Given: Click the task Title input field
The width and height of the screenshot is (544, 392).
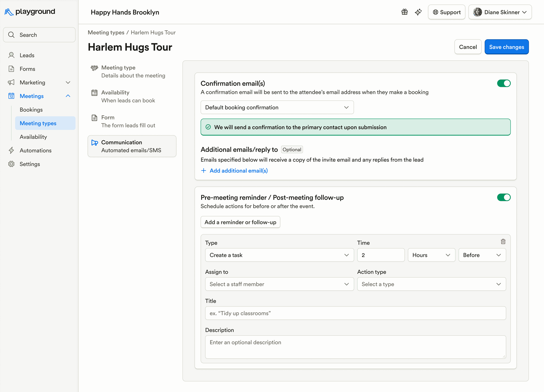Looking at the screenshot, I should tap(355, 313).
